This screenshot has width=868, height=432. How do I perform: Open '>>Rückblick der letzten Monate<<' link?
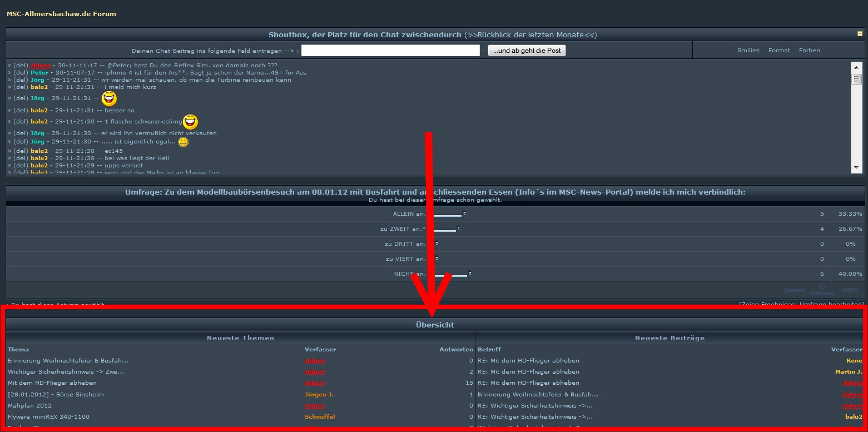(x=530, y=34)
